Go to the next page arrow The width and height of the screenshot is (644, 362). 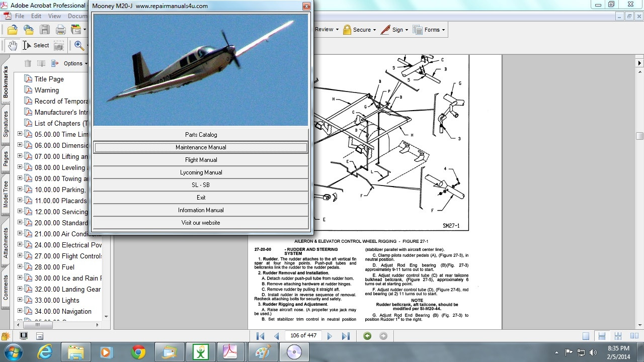click(x=330, y=336)
